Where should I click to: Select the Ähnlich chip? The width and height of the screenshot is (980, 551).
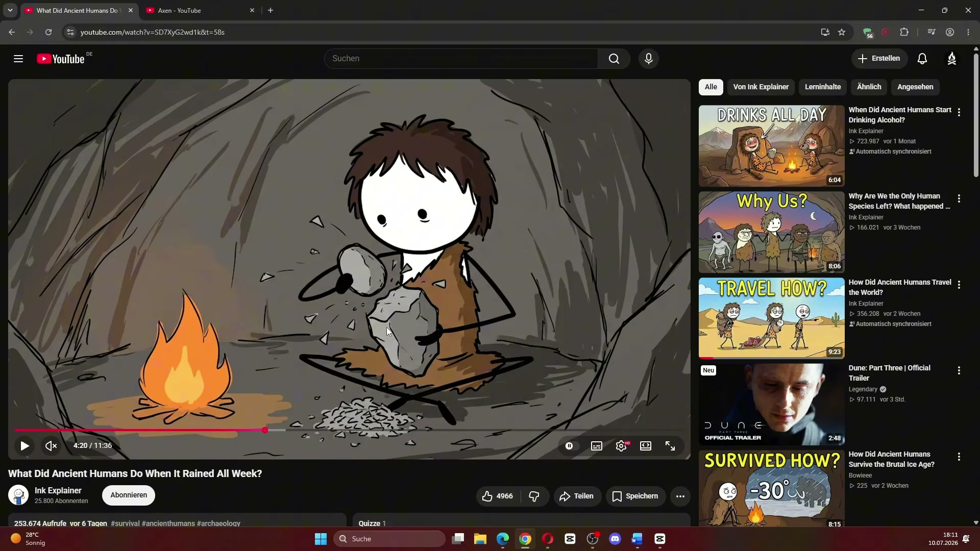(x=869, y=87)
